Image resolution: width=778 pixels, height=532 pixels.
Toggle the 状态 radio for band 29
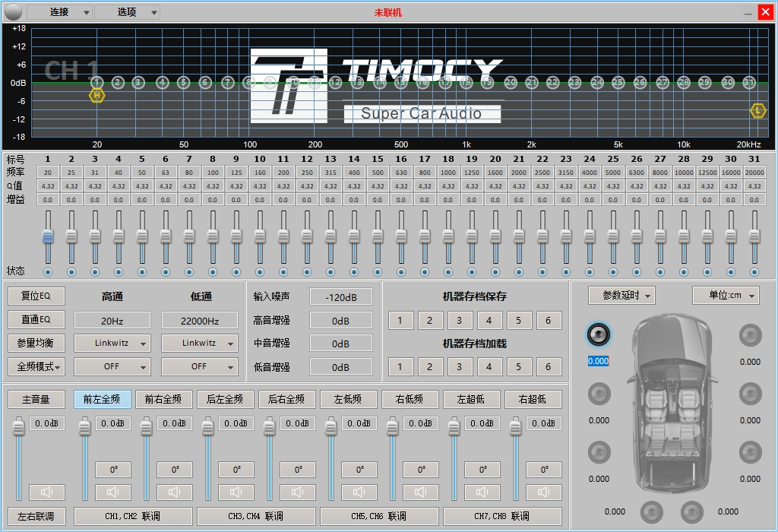click(707, 272)
